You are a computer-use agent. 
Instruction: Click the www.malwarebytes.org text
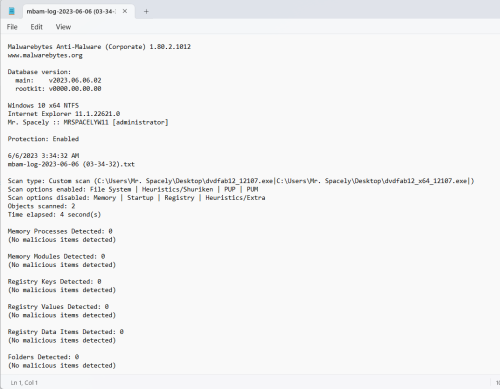(45, 55)
